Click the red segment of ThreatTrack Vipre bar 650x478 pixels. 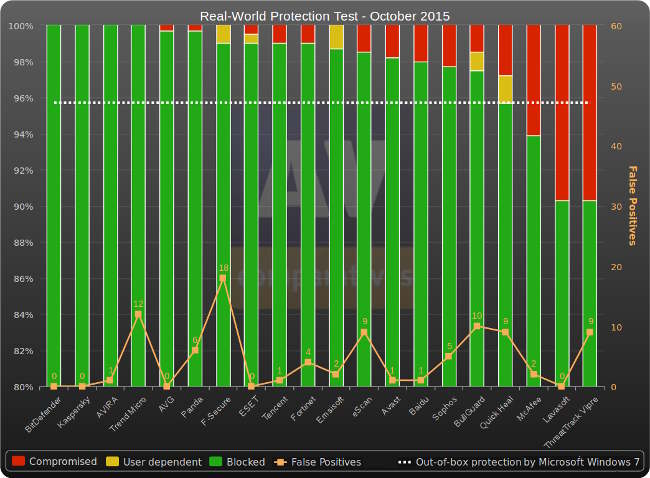click(591, 110)
